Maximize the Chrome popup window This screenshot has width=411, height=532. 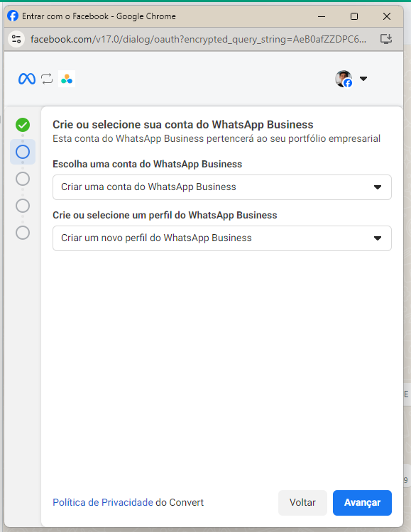coord(354,16)
